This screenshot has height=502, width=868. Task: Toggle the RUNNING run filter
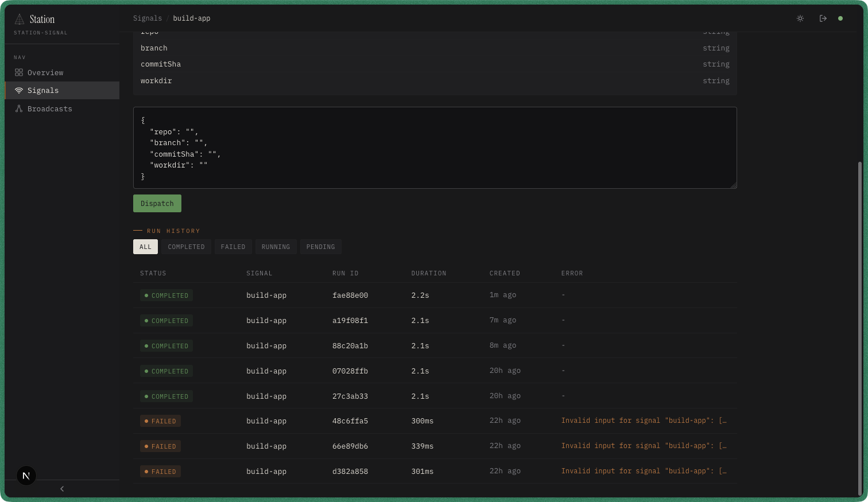coord(276,247)
